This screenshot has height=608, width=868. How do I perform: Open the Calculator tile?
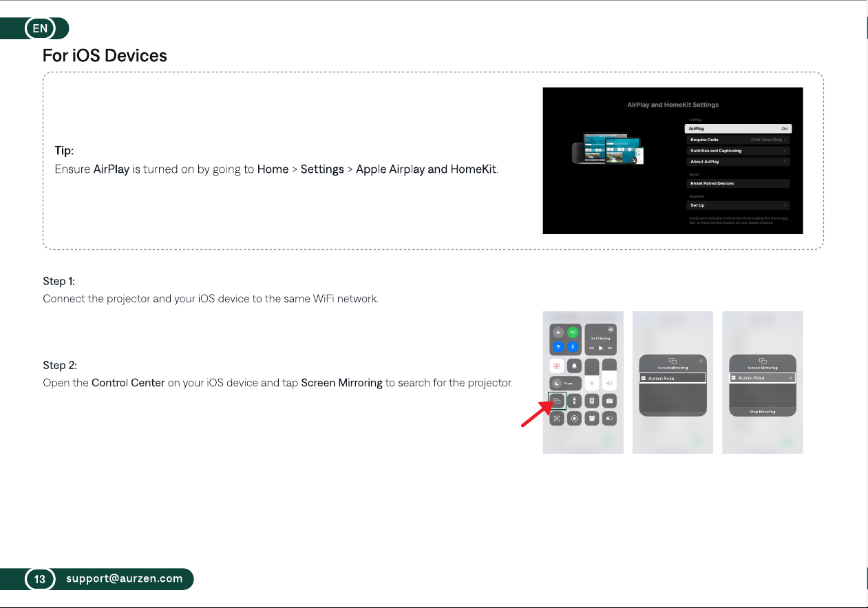[592, 401]
